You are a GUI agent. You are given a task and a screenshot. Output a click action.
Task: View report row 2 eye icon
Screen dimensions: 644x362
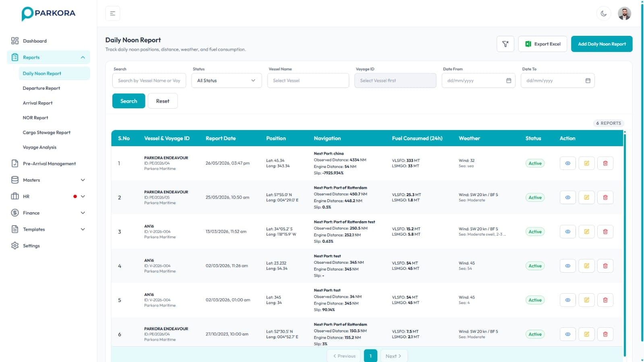click(567, 197)
